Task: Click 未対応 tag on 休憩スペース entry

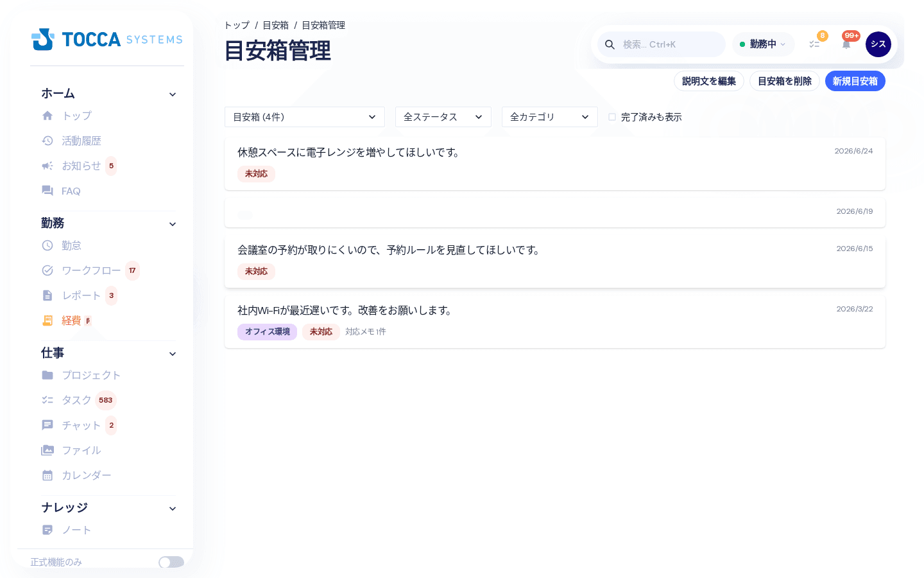Action: pos(256,173)
